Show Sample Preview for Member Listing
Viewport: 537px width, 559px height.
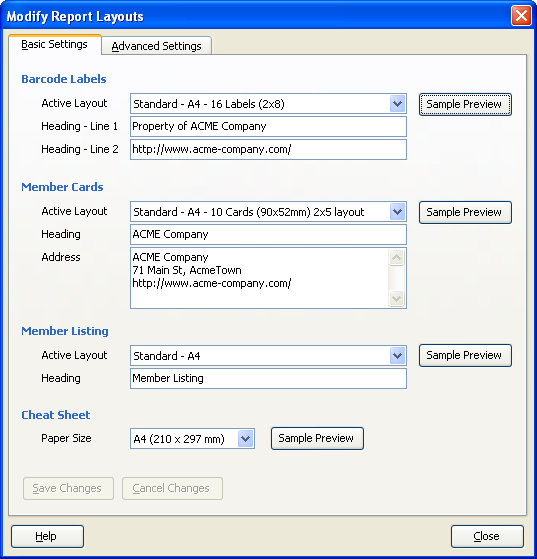pos(465,355)
